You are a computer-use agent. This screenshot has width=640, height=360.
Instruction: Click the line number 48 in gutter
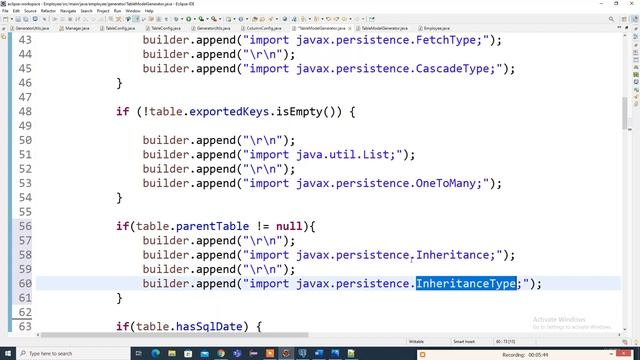(x=25, y=111)
